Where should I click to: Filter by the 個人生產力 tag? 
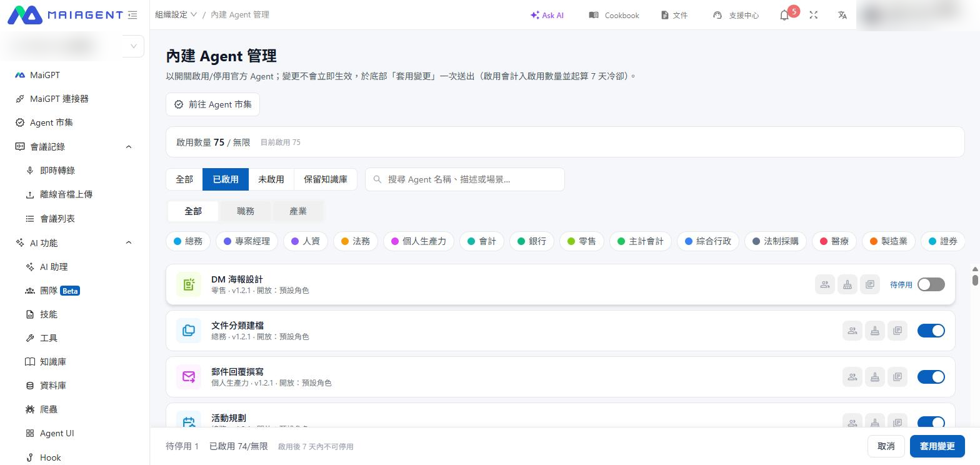pyautogui.click(x=419, y=241)
